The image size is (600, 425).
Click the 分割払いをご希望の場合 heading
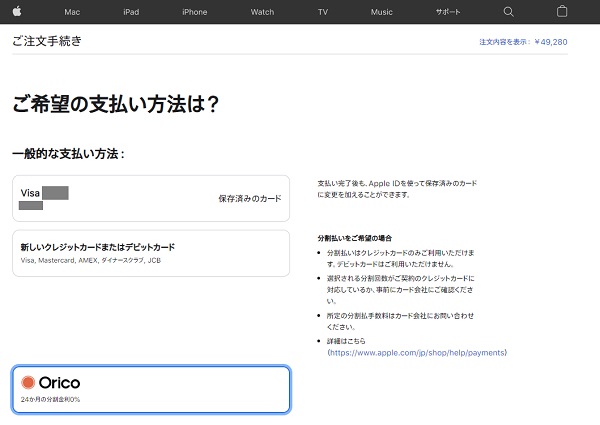[355, 238]
